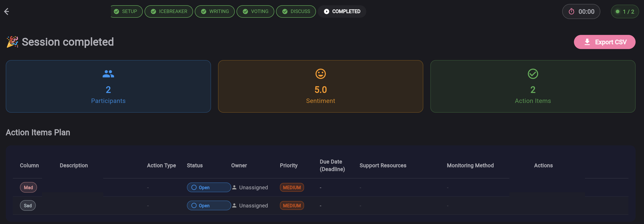Click the sentiment smiley face icon
The width and height of the screenshot is (644, 224).
(320, 74)
